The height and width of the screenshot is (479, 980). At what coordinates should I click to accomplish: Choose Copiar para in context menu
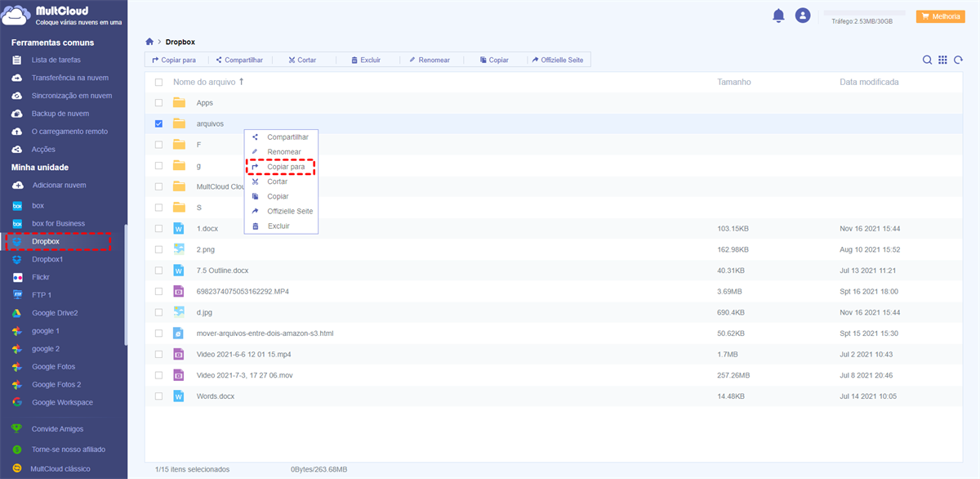pyautogui.click(x=285, y=167)
